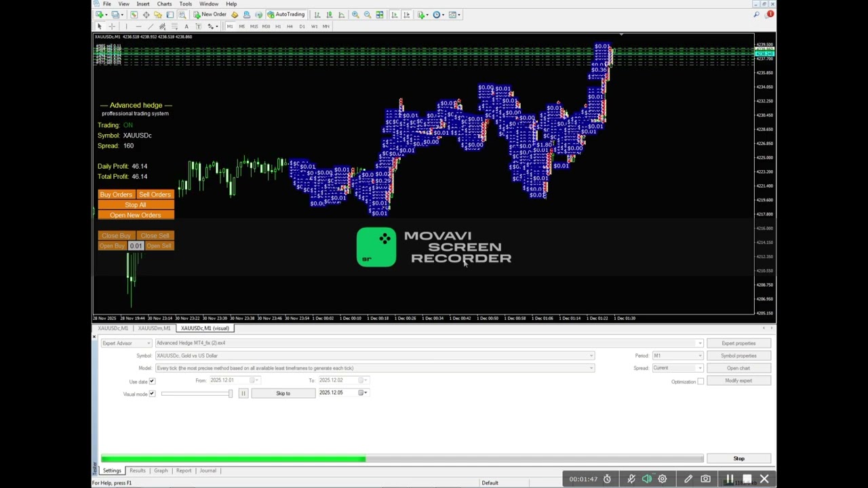Open the Symbol XAUUSDc dropdown

(x=591, y=356)
